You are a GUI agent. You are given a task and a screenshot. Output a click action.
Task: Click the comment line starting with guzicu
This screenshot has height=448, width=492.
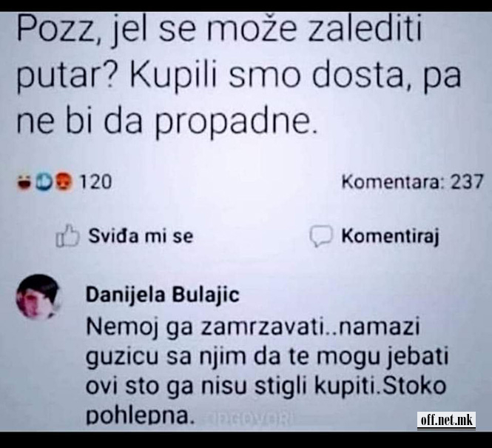[267, 358]
